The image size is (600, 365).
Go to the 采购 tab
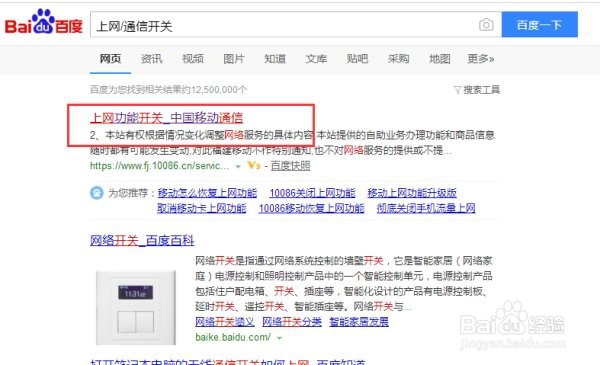[x=398, y=59]
